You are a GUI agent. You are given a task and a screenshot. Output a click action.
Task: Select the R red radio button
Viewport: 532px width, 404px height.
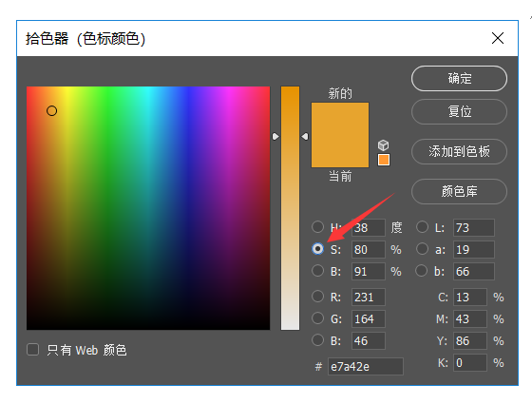(x=318, y=297)
